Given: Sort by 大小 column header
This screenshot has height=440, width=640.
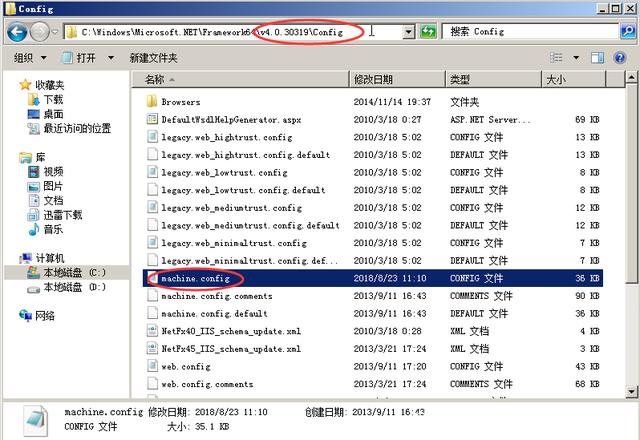Looking at the screenshot, I should (573, 79).
